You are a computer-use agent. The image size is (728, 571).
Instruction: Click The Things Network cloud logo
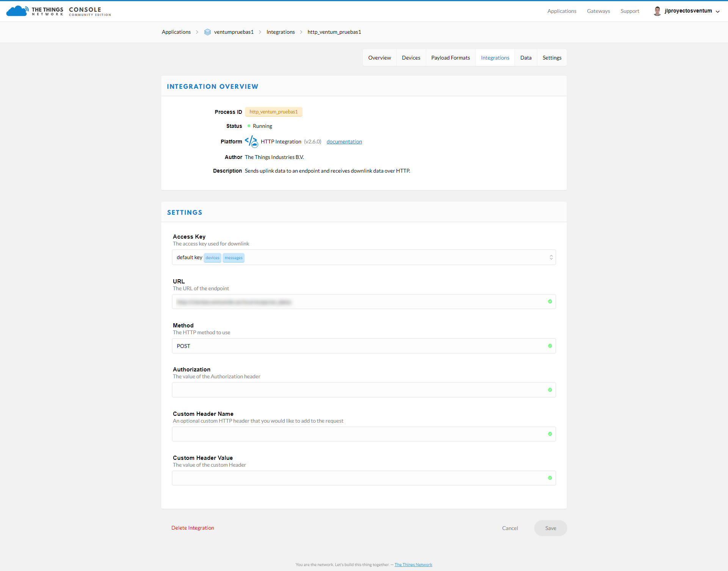coord(17,11)
